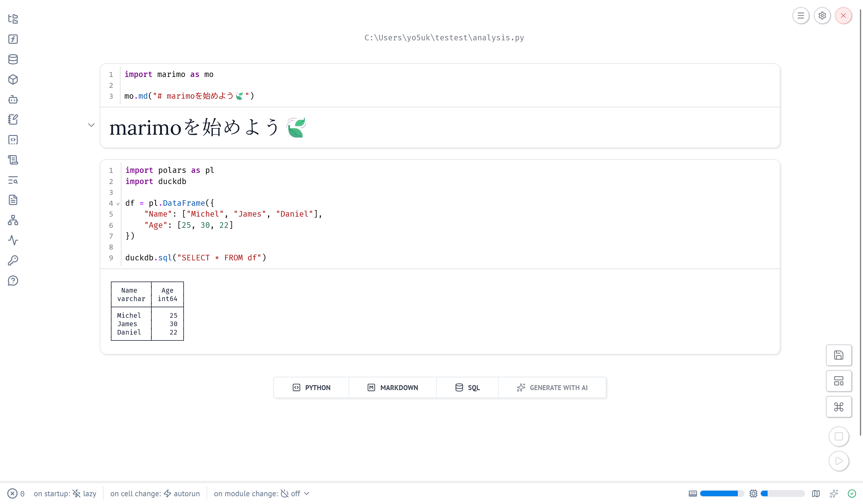Open the file explorer sidebar icon
The height and width of the screenshot is (504, 863).
pos(13,19)
